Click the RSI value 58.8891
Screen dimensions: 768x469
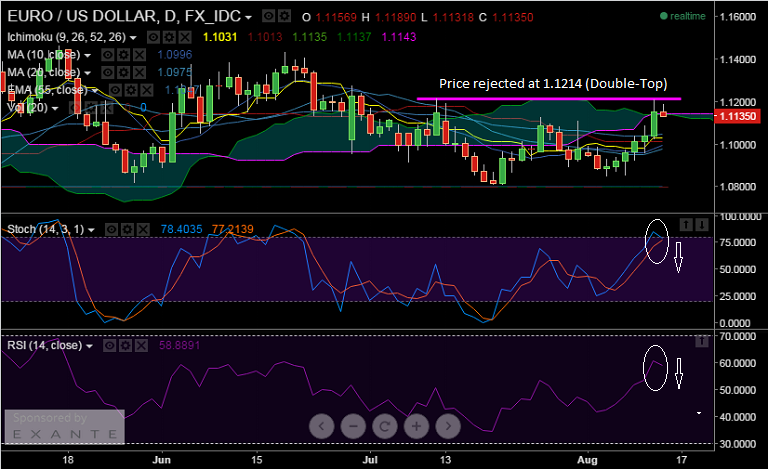coord(179,346)
